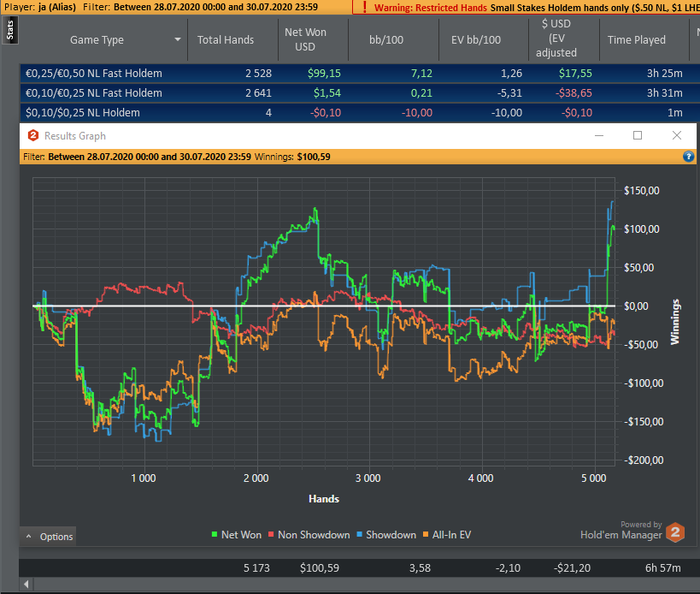Toggle All-In EV orange legend swatch
The width and height of the screenshot is (700, 594).
click(x=425, y=535)
